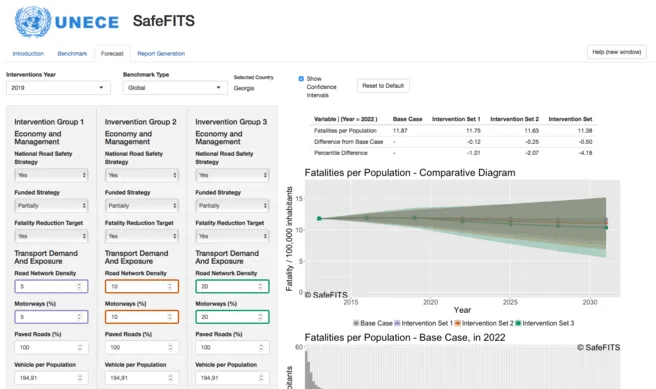Open the Benchmark Type dropdown
The image size is (656, 389).
tap(175, 88)
